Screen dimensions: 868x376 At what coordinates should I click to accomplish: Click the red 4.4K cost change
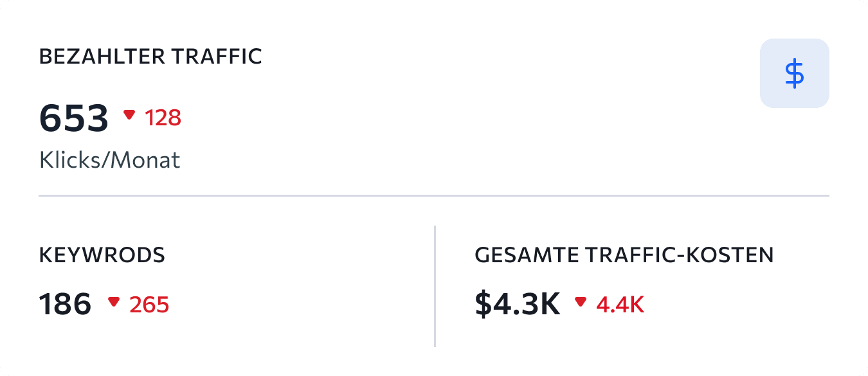point(620,304)
